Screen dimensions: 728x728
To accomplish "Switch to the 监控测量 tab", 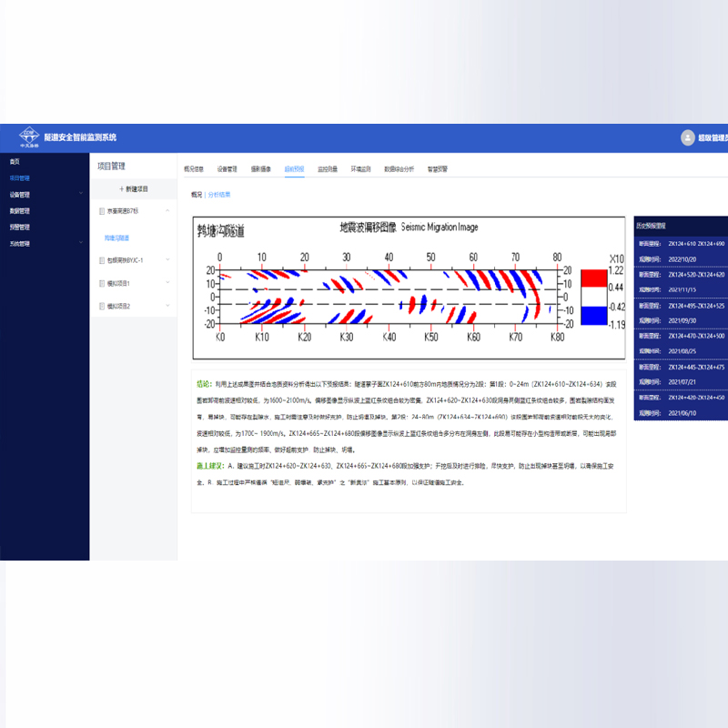I will point(328,169).
